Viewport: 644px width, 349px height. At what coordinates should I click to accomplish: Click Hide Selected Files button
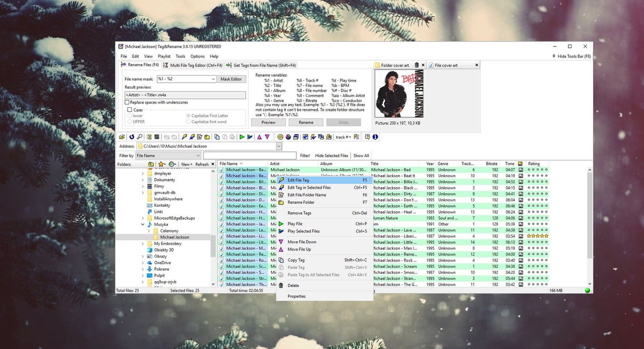[331, 156]
